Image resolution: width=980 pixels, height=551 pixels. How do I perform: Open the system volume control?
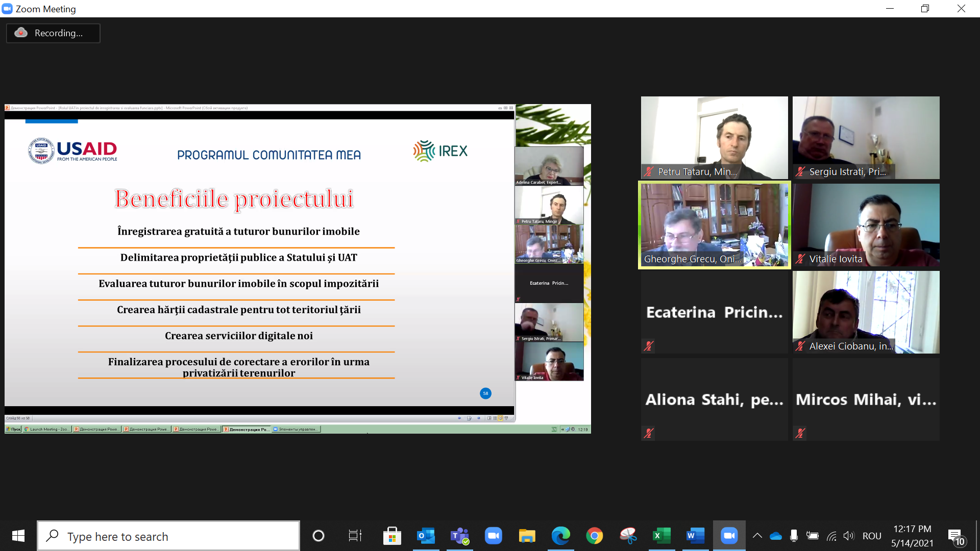(x=848, y=536)
